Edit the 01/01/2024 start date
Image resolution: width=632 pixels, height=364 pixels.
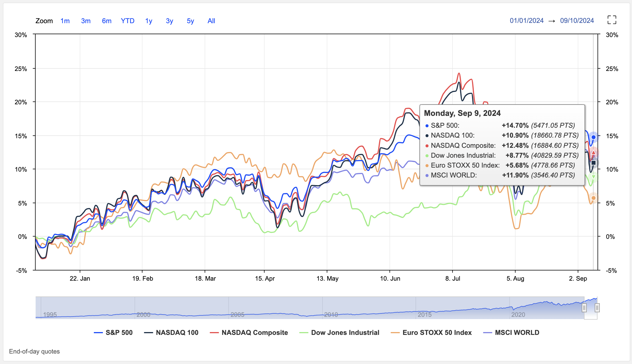click(527, 21)
